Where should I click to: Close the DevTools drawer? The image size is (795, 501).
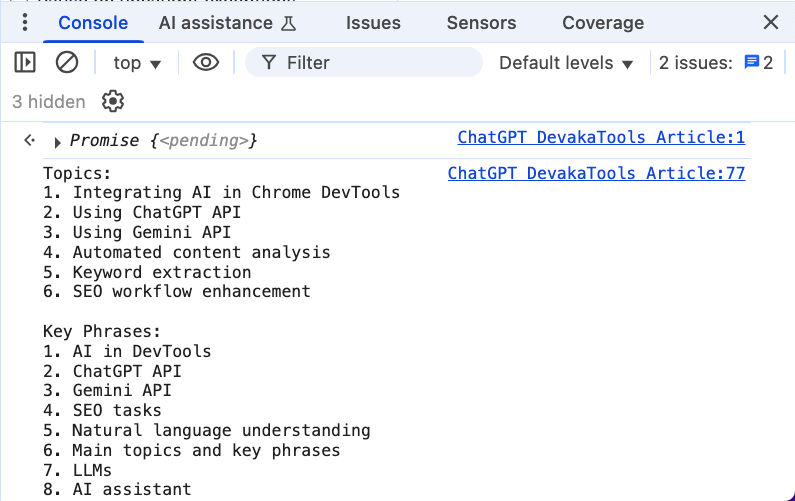771,23
